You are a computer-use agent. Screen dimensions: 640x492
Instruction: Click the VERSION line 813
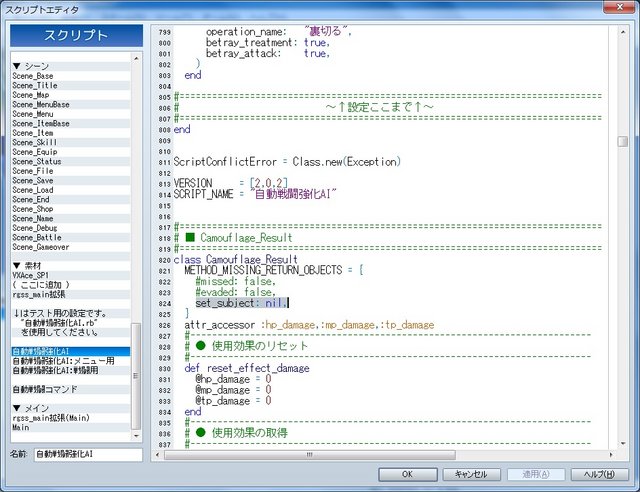pos(231,183)
